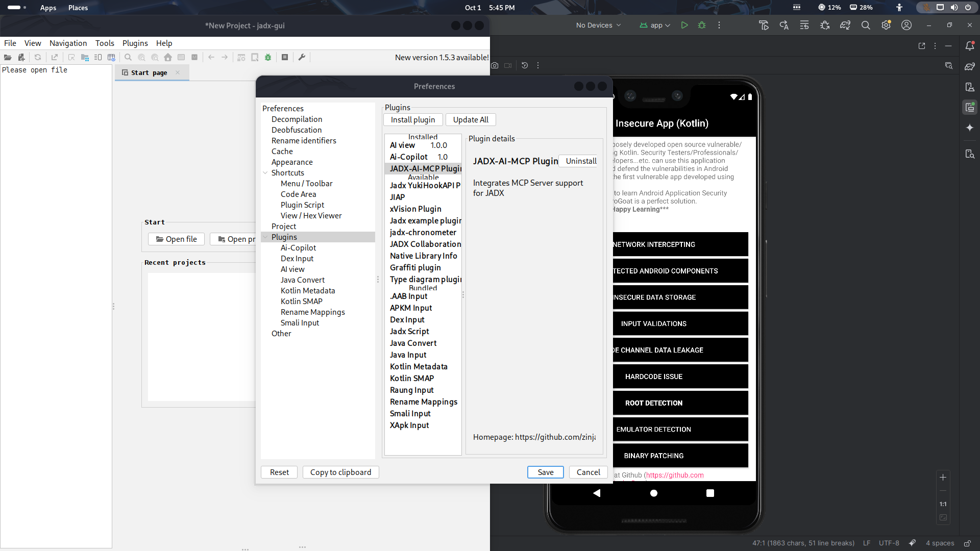Open preferences via the wrench toolbar icon
The image size is (980, 551).
[x=302, y=58]
